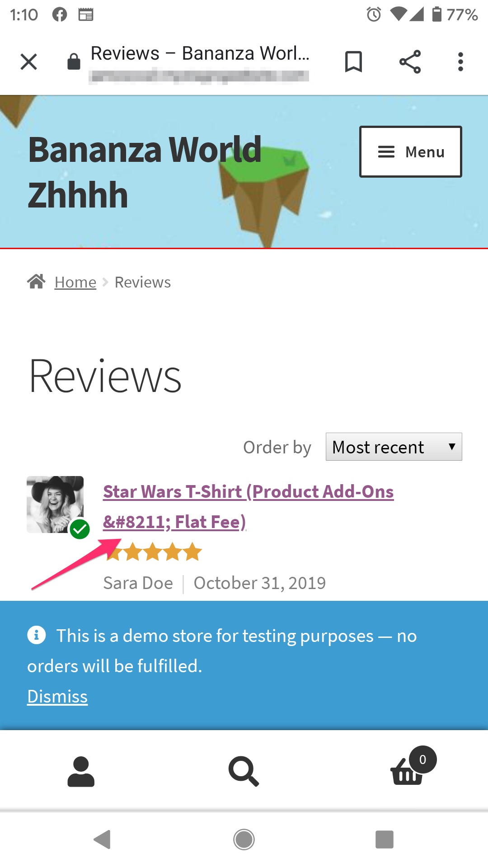Viewport: 488px width, 868px height.
Task: Tap the Home breadcrumb house icon
Action: [x=37, y=281]
